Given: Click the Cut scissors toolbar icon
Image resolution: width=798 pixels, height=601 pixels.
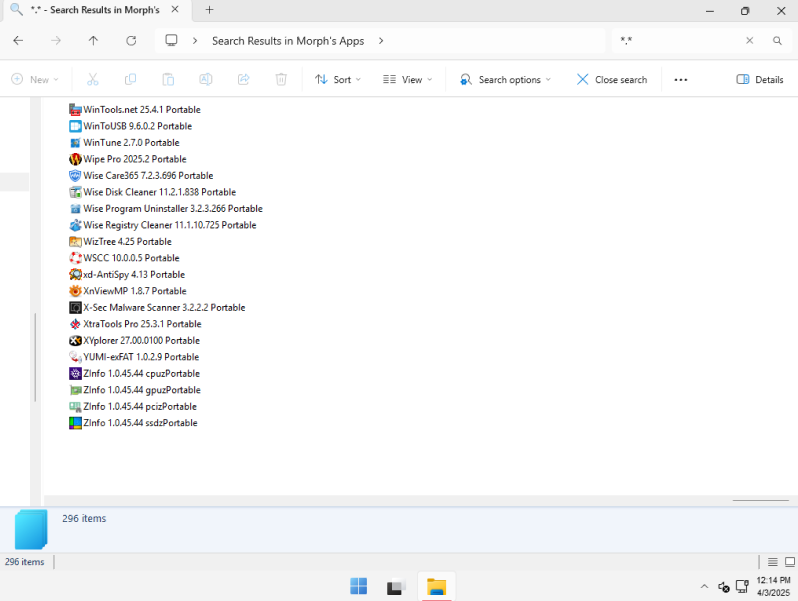Looking at the screenshot, I should point(93,79).
